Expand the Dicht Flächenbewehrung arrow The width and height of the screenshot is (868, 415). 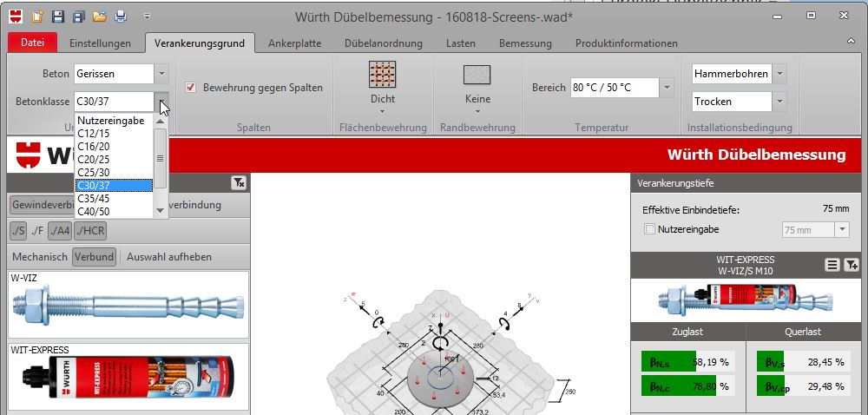click(x=383, y=111)
